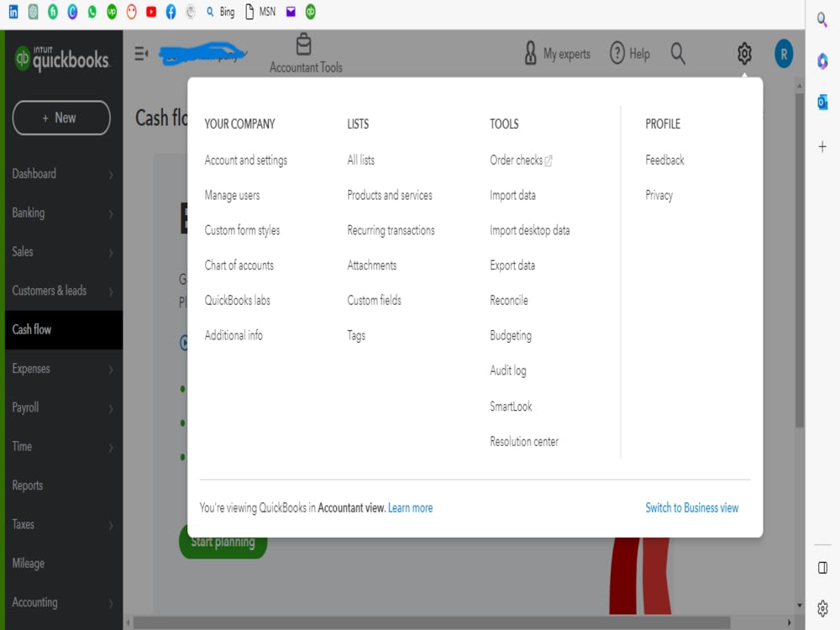Open Privacy under Profile
This screenshot has height=630, width=840.
(x=659, y=196)
